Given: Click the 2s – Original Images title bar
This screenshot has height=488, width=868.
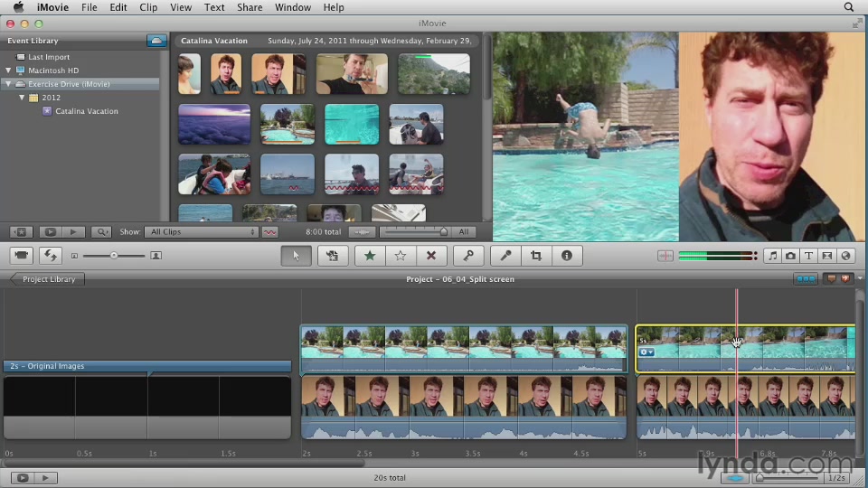Looking at the screenshot, I should 147,366.
